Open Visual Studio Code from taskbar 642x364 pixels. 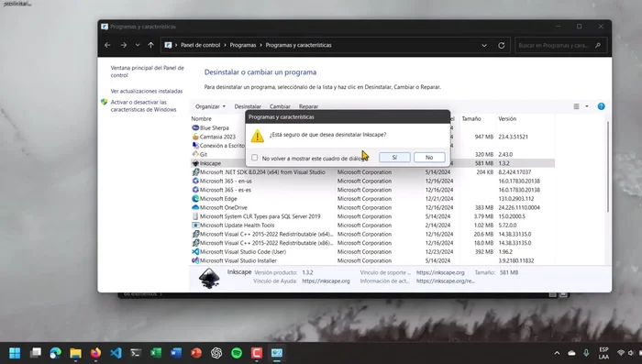click(116, 353)
